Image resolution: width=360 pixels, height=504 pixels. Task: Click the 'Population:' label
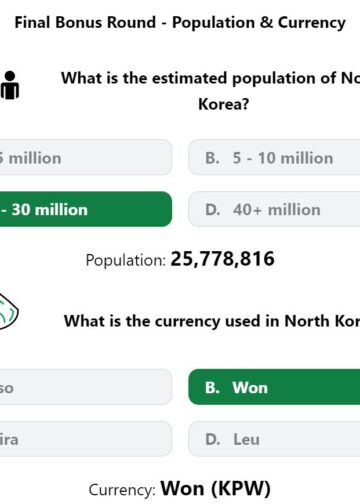[x=126, y=260]
